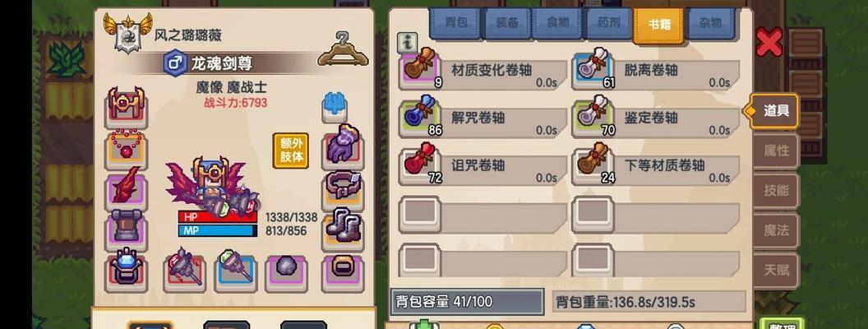Open the 属性 side tab
The image size is (868, 329).
tap(776, 151)
